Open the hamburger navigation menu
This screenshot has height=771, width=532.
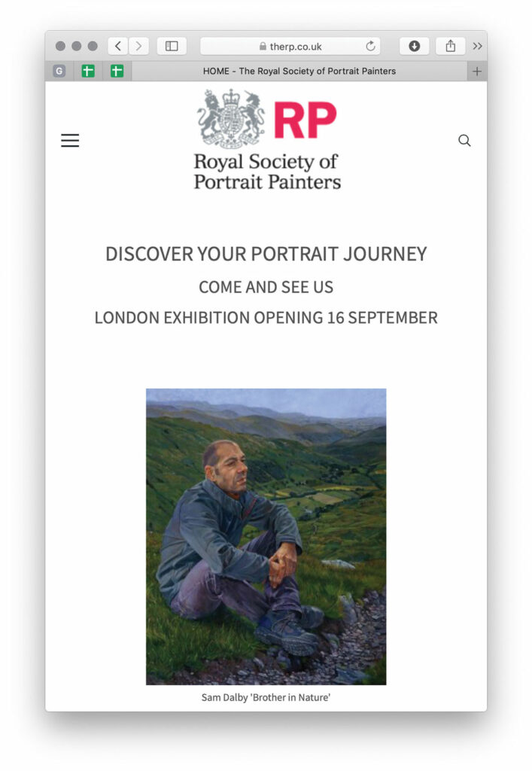(70, 140)
